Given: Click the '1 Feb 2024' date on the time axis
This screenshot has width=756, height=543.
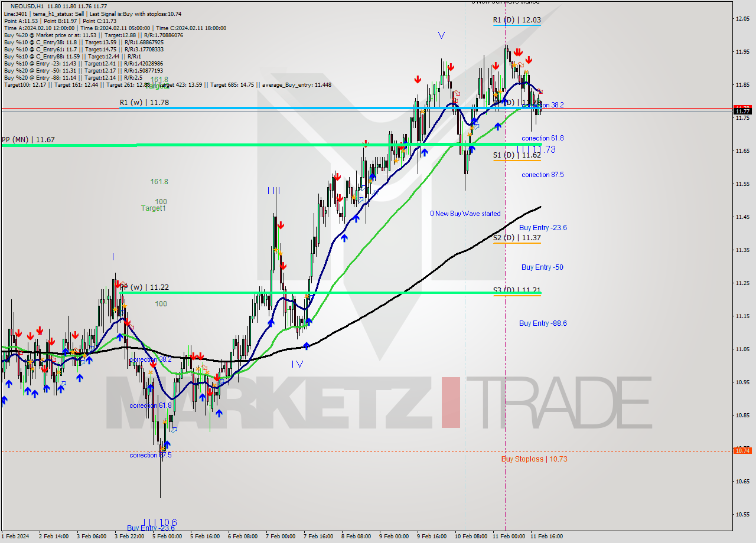Looking at the screenshot, I should (15, 537).
